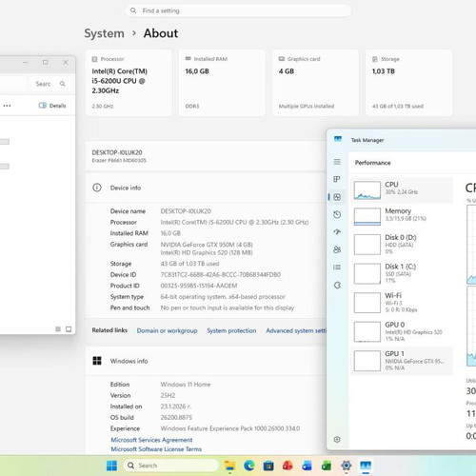Viewport: 476px width, 476px height.
Task: Open Details list icon in Task Manager
Action: pyautogui.click(x=337, y=268)
